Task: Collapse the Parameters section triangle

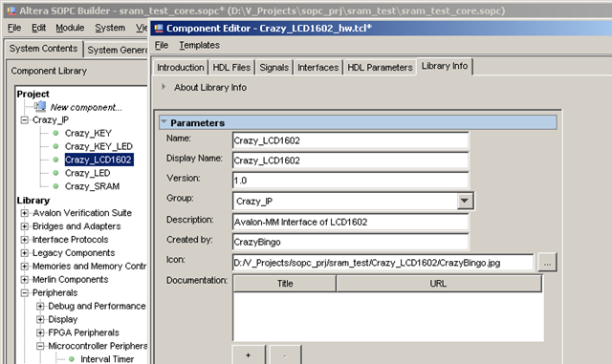Action: (x=164, y=122)
